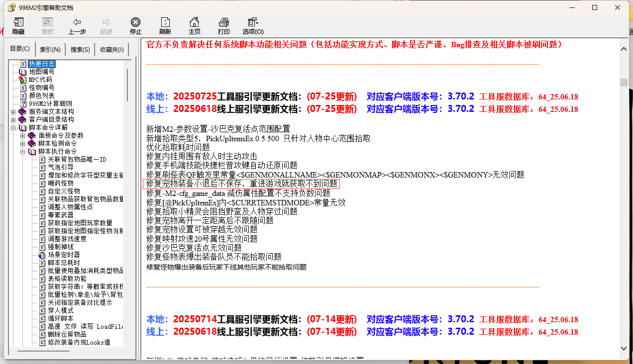The height and width of the screenshot is (364, 633).
Task: Refresh the page using 刷新
Action: [165, 26]
